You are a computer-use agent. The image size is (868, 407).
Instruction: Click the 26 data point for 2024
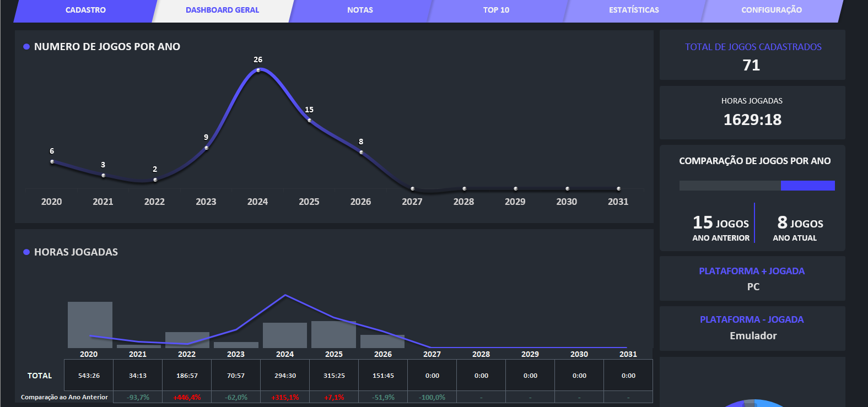[x=258, y=70]
